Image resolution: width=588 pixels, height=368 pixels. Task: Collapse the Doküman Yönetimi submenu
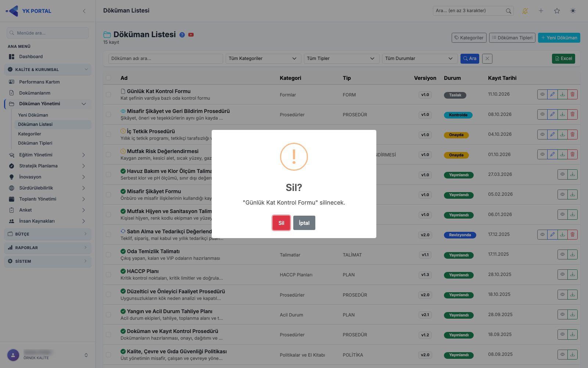[x=48, y=104]
